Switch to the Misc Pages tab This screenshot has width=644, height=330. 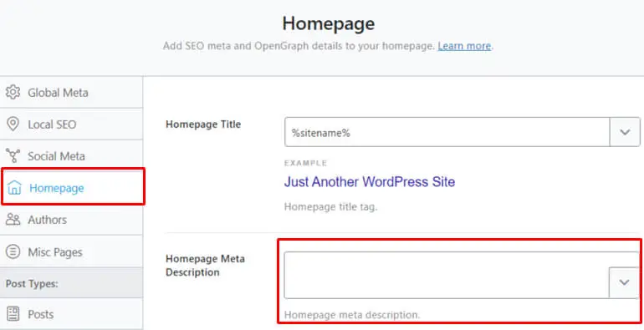point(71,251)
